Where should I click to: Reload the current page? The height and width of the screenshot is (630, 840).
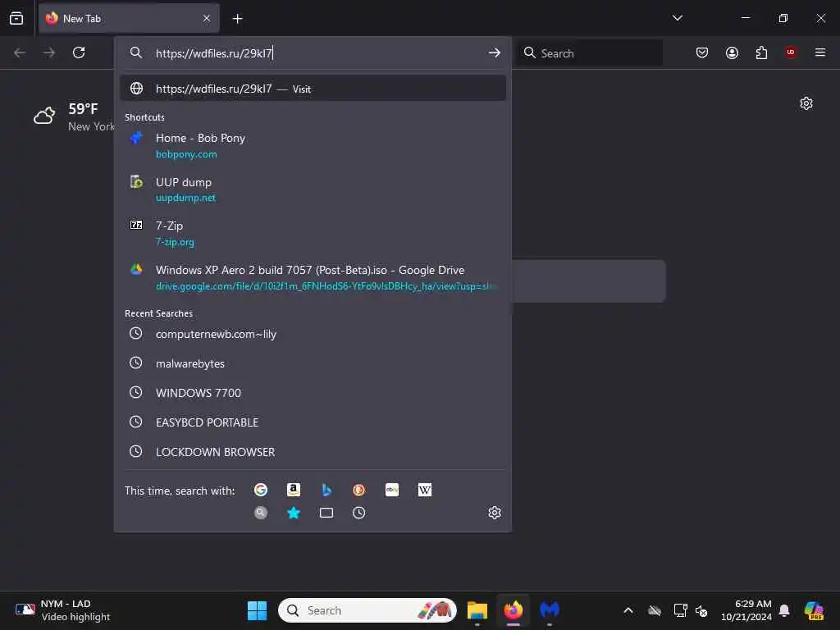coord(79,52)
